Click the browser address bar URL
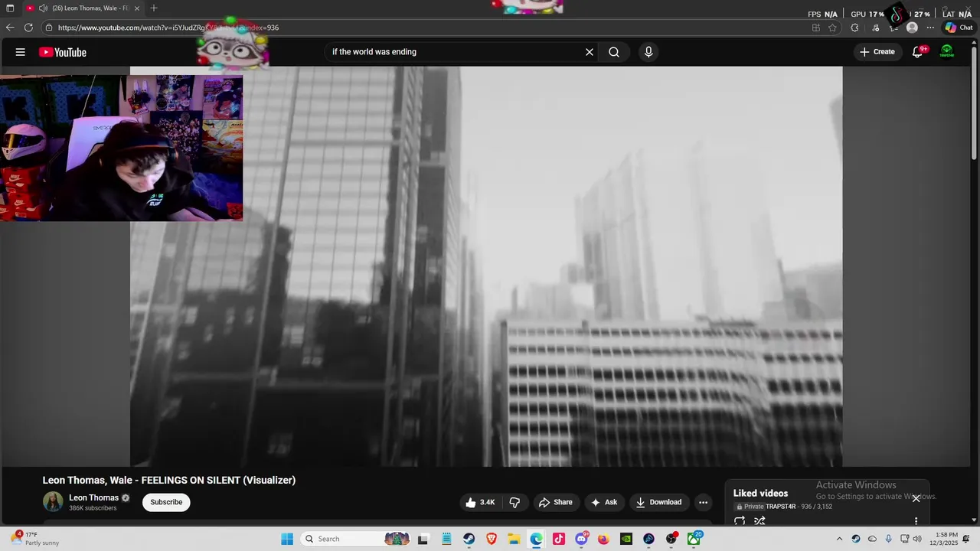 click(168, 28)
